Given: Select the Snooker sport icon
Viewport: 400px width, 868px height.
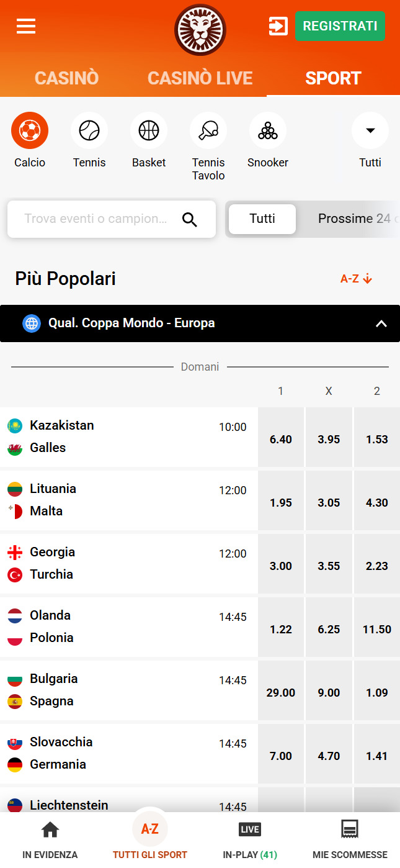Looking at the screenshot, I should point(268,130).
